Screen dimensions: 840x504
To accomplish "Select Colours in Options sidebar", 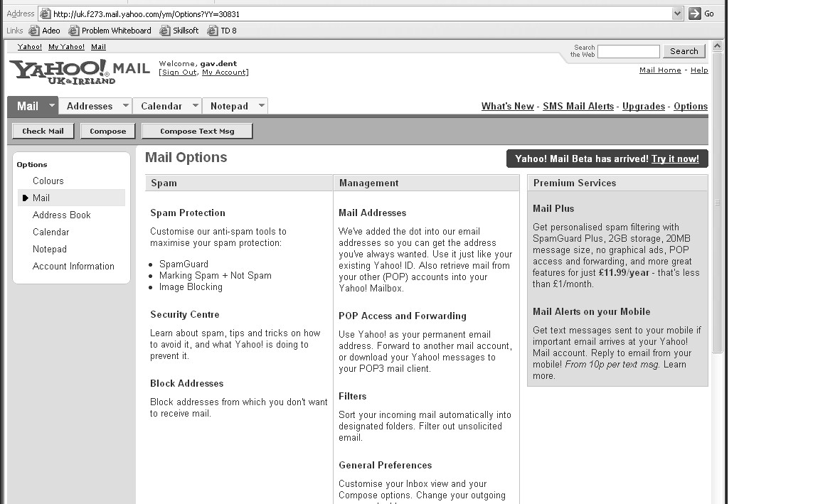I will [x=48, y=181].
